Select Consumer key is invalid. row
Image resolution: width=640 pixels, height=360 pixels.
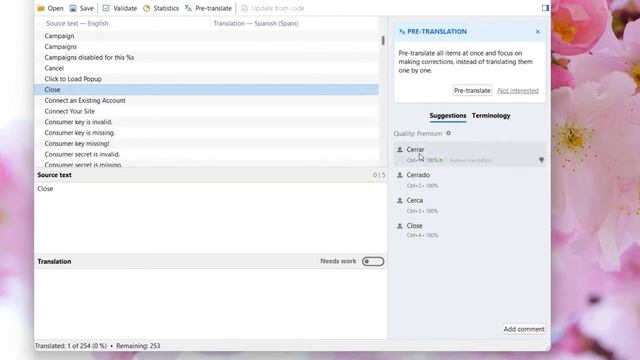(206, 122)
